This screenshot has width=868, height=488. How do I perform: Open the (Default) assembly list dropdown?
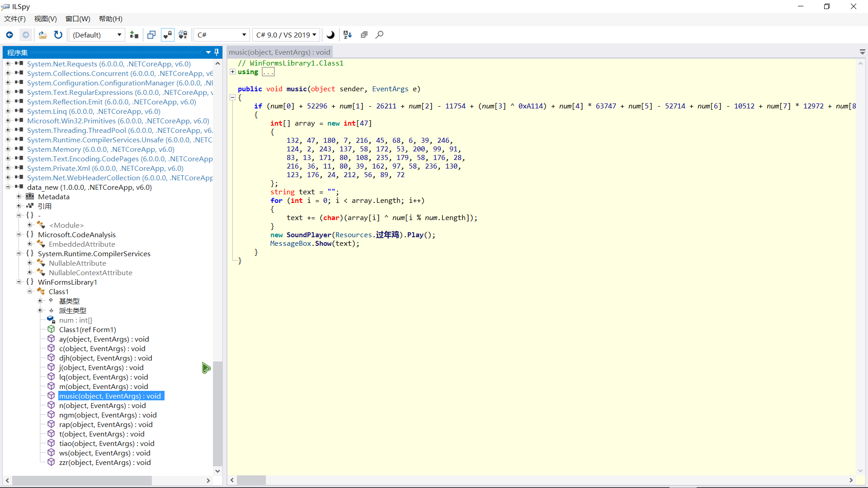(x=97, y=35)
